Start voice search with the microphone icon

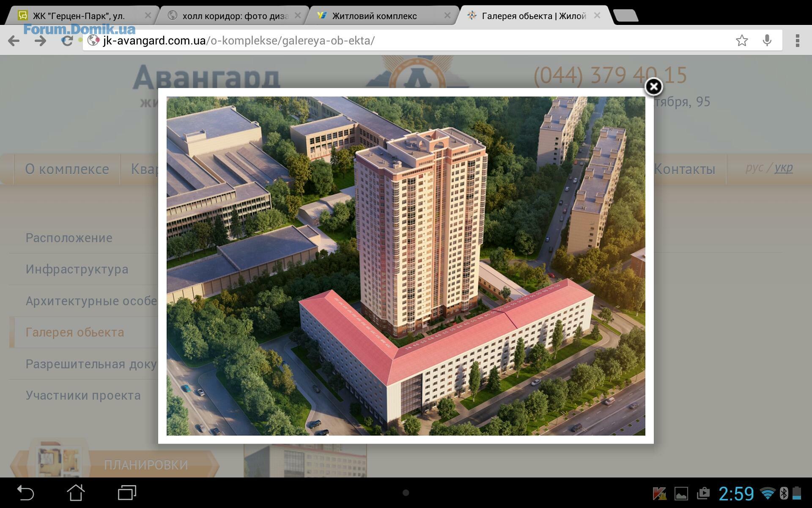[767, 41]
